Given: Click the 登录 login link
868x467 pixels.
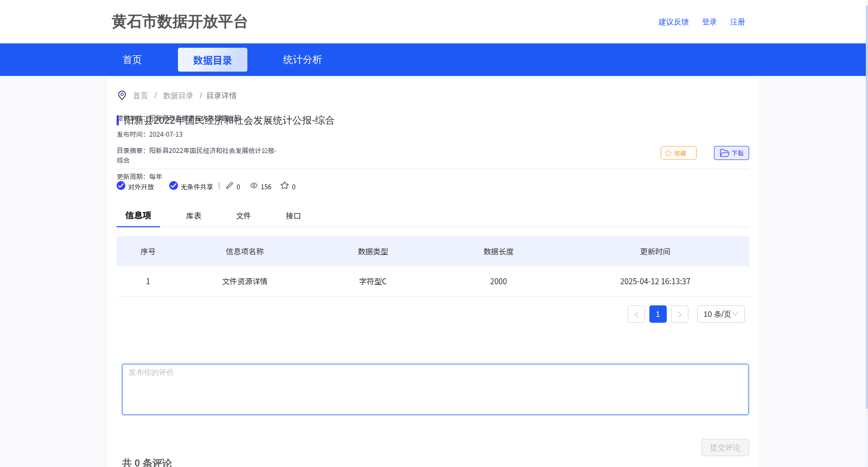Looking at the screenshot, I should (710, 22).
